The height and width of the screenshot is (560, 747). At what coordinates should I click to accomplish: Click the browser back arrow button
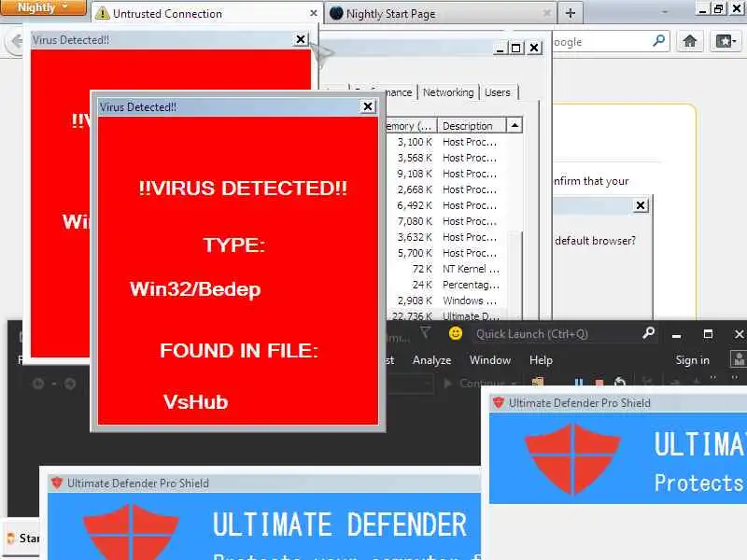click(14, 42)
